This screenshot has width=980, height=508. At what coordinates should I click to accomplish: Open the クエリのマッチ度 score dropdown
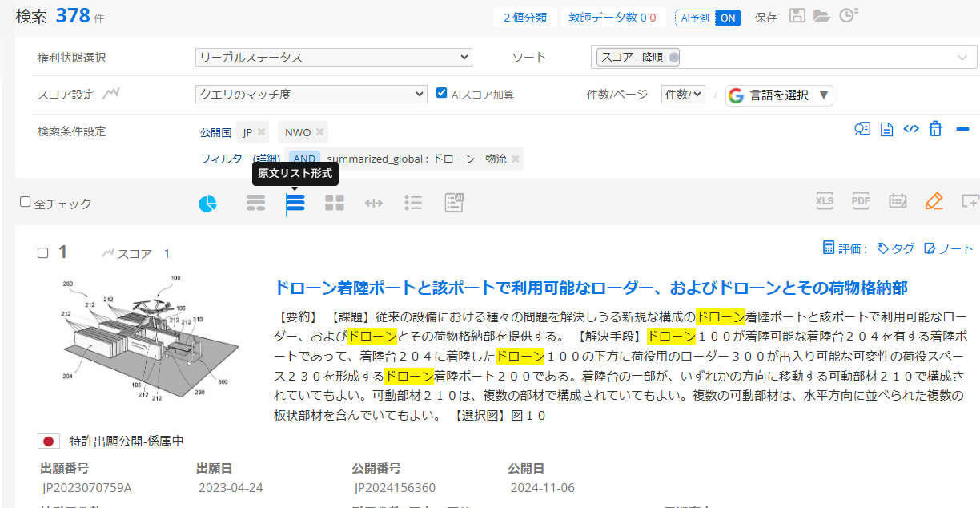pos(311,95)
